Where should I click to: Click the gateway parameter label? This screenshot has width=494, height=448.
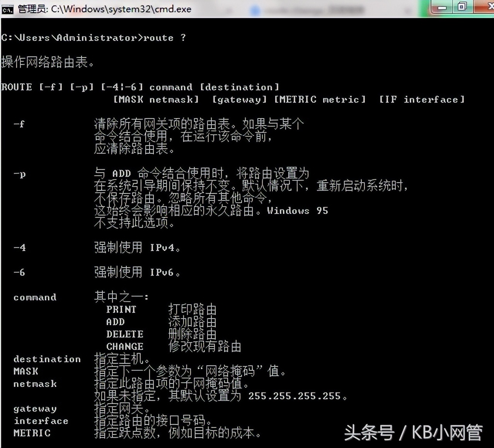[34, 408]
